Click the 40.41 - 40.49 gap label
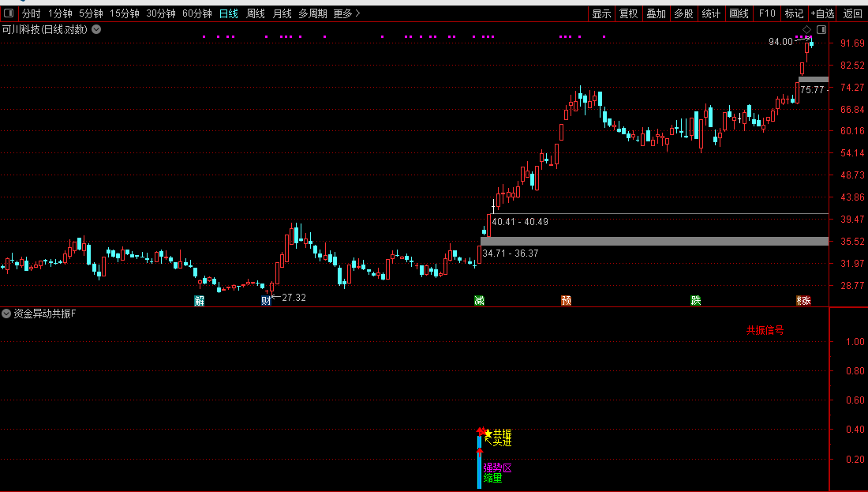868x492 pixels. coord(520,222)
